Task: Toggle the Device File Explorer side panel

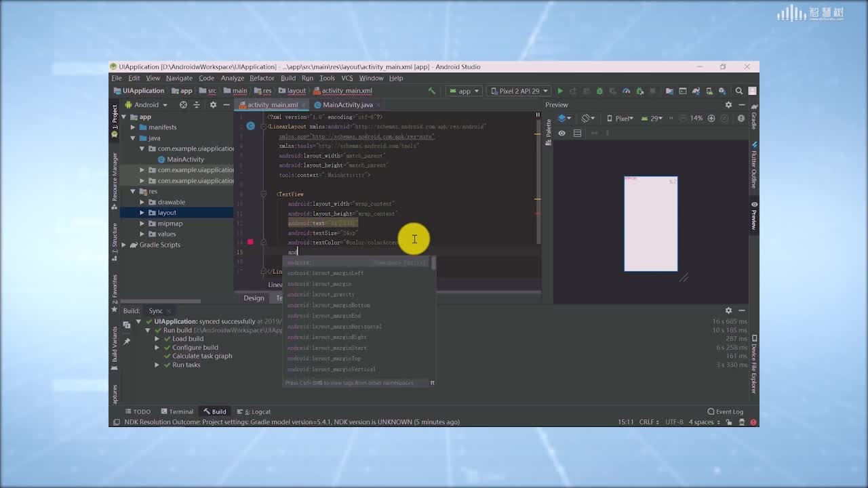Action: pyautogui.click(x=753, y=364)
